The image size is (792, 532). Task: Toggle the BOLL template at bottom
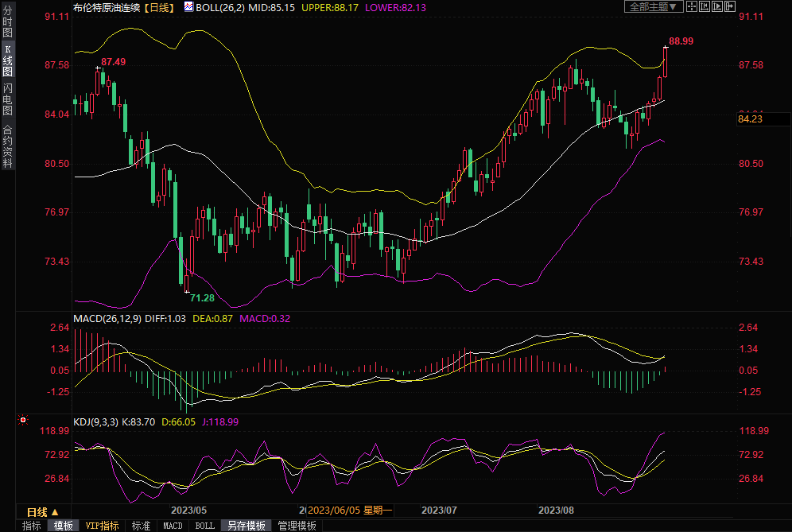[x=205, y=526]
